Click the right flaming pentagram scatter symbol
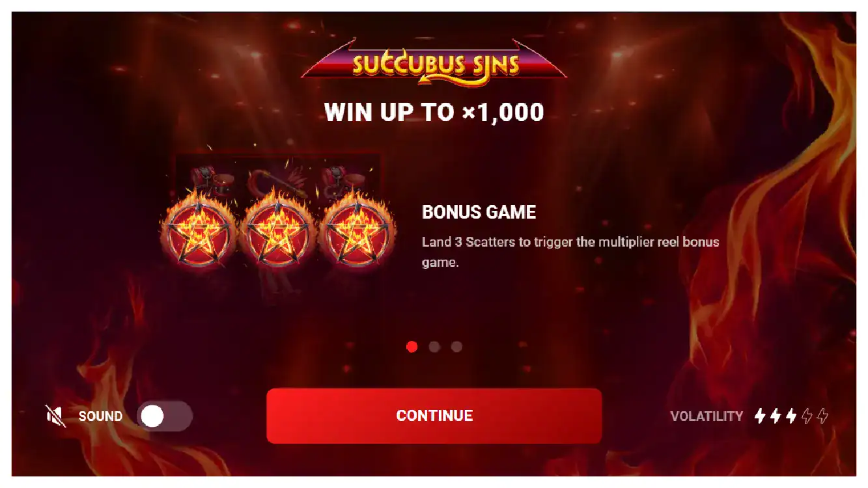Viewport: 868px width, 488px height. tap(357, 232)
